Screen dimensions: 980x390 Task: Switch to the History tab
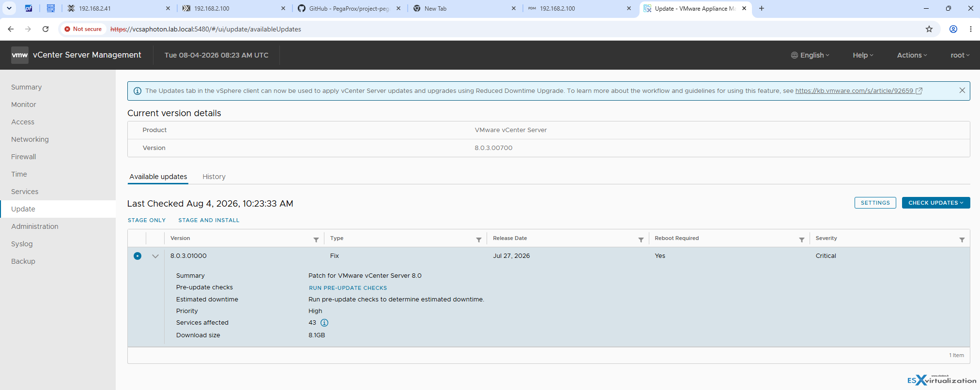[214, 177]
